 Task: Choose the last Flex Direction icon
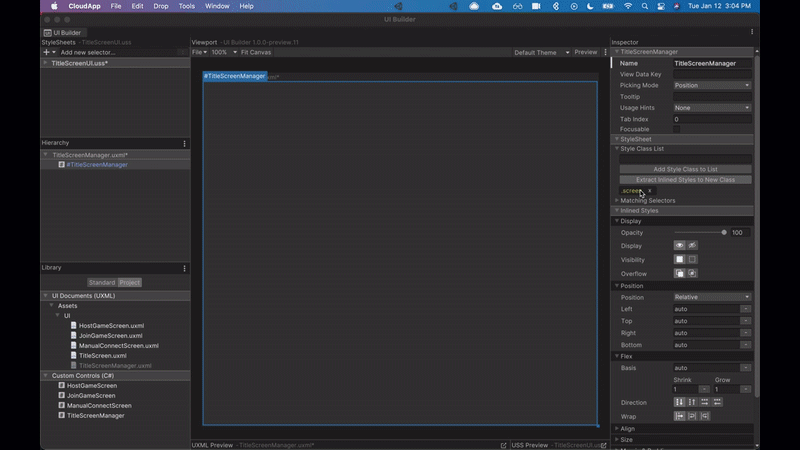click(717, 402)
